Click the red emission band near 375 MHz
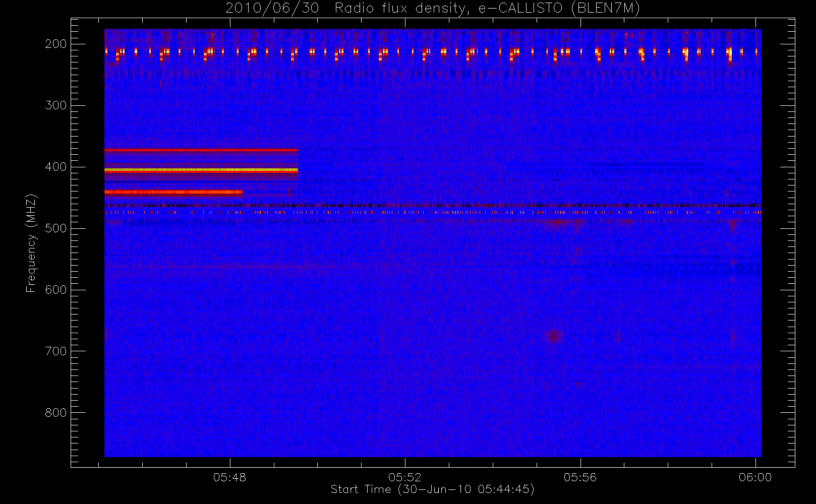The height and width of the screenshot is (504, 816). 201,150
